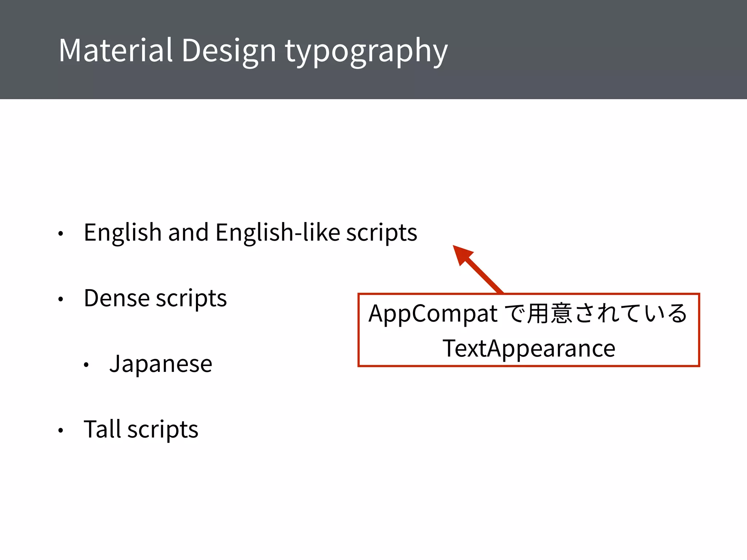Screen dimensions: 747x560
Task: Select the 'Dense scripts' bullet text
Action: coord(155,298)
